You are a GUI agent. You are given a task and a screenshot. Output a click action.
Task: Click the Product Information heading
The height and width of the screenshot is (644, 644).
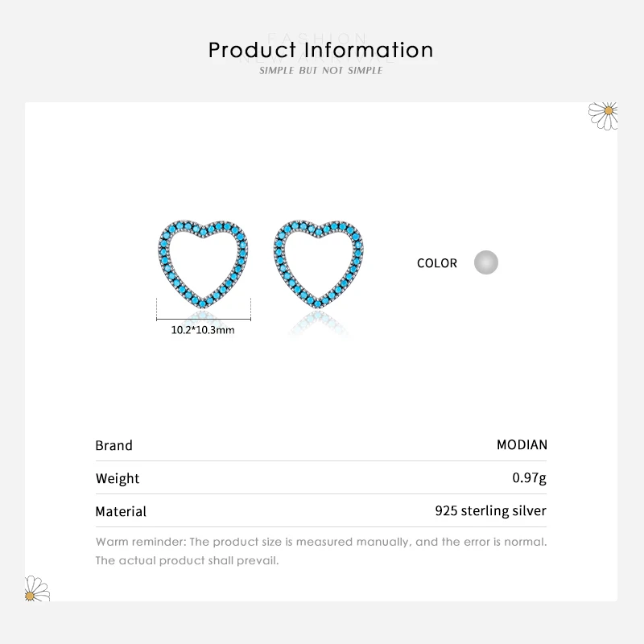(x=321, y=51)
